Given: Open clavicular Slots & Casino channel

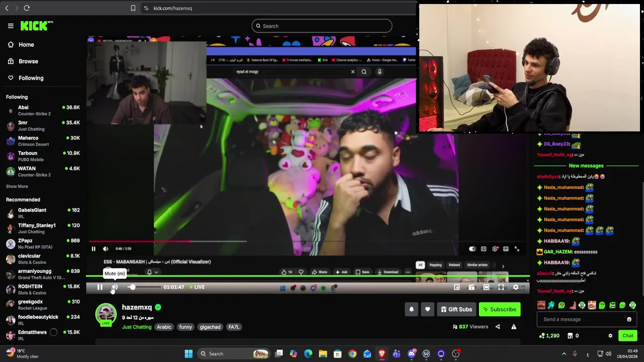Looking at the screenshot, I should pyautogui.click(x=43, y=259).
